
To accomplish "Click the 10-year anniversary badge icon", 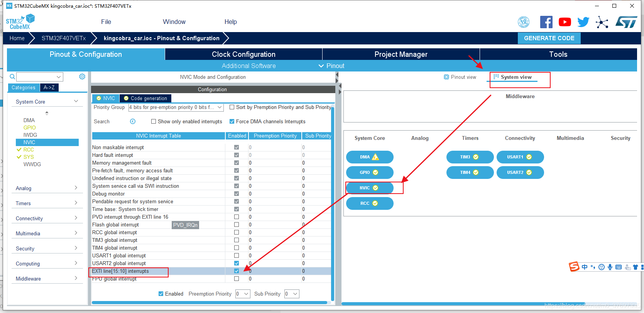I will point(524,22).
